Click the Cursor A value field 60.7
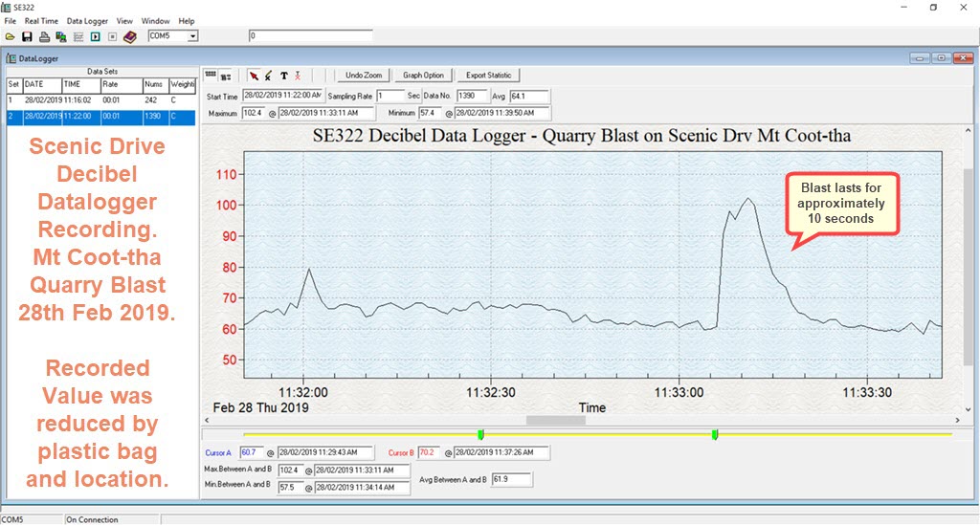Viewport: 980px width, 525px height. pos(252,452)
